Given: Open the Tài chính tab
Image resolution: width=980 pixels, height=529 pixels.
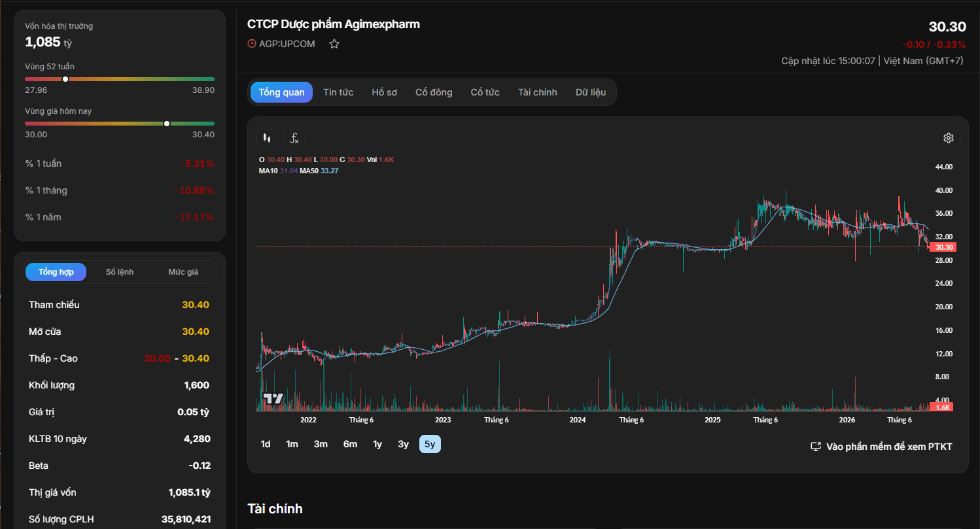Looking at the screenshot, I should coord(538,92).
